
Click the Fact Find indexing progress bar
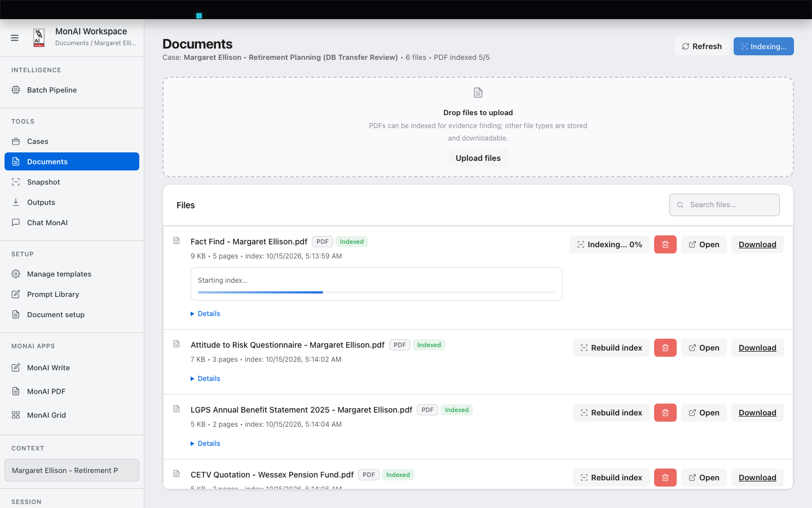[377, 292]
